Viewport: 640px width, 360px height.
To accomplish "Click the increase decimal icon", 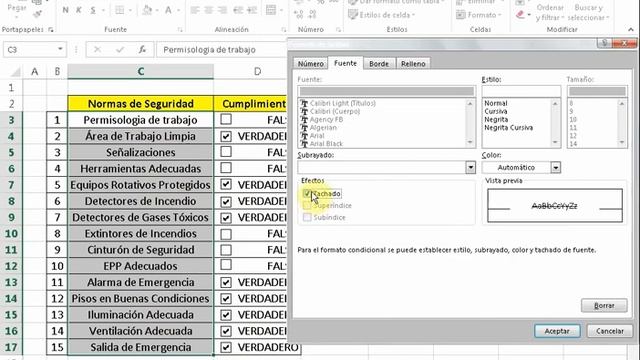I will [299, 15].
